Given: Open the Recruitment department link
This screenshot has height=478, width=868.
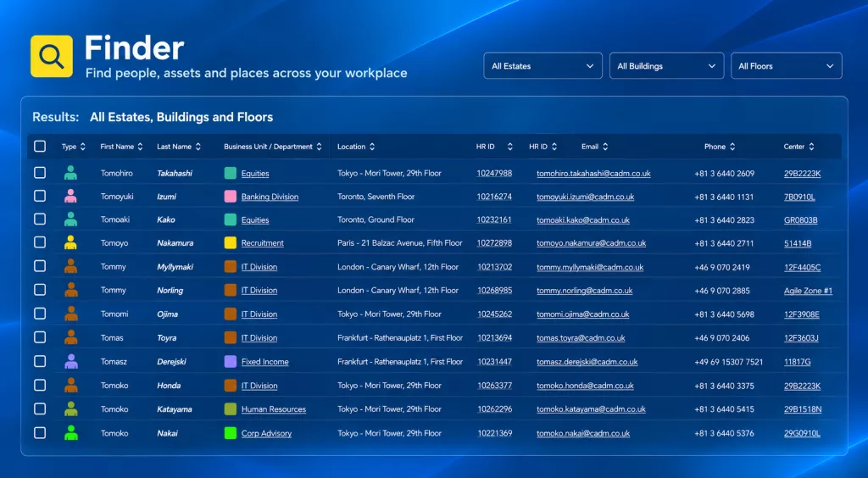Looking at the screenshot, I should click(x=263, y=243).
